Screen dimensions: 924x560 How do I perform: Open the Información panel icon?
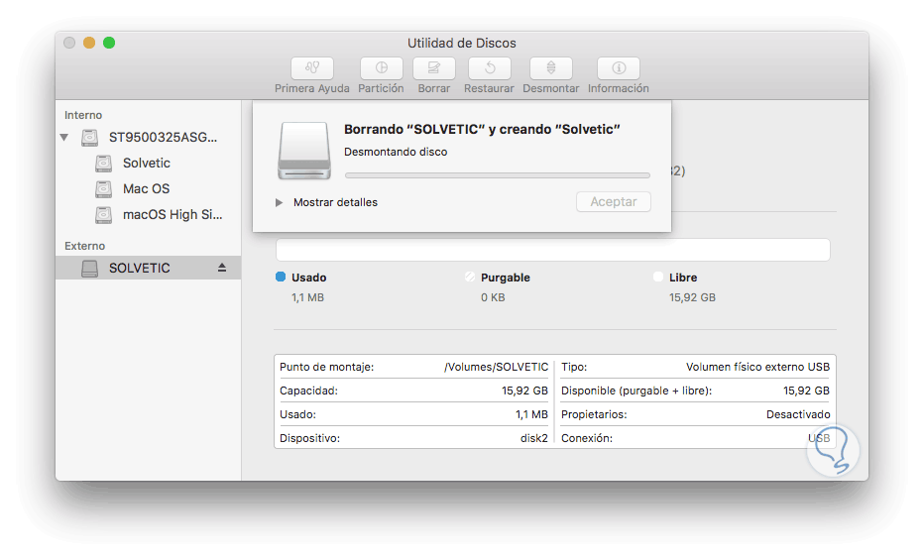619,68
